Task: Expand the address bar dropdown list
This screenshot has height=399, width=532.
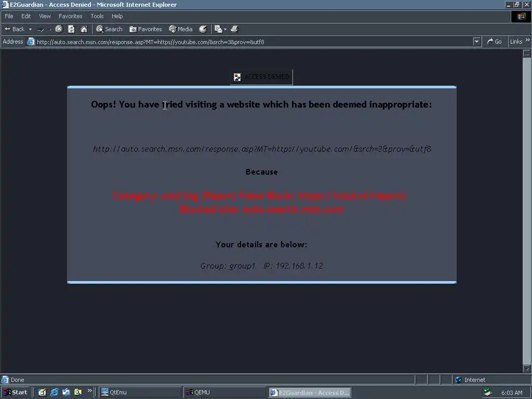Action: coord(477,42)
